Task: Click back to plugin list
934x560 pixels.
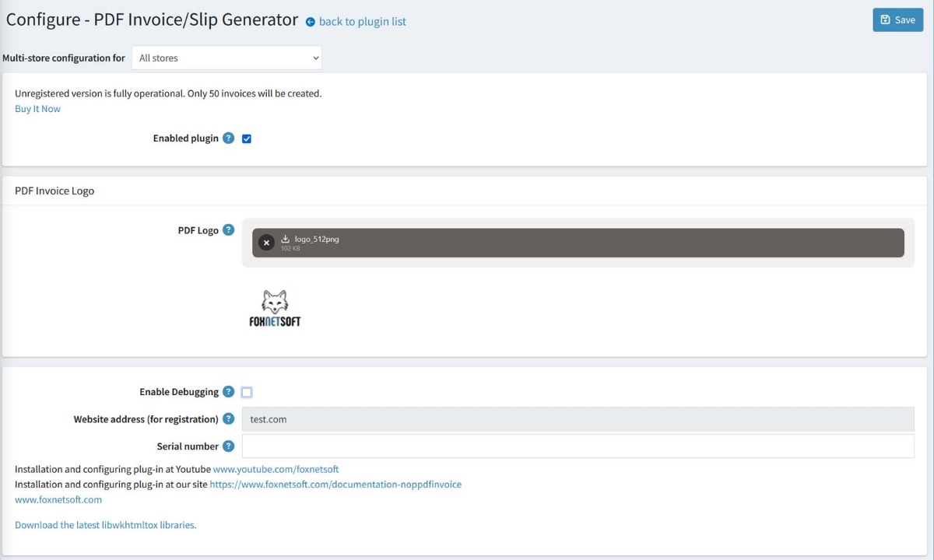Action: tap(362, 21)
